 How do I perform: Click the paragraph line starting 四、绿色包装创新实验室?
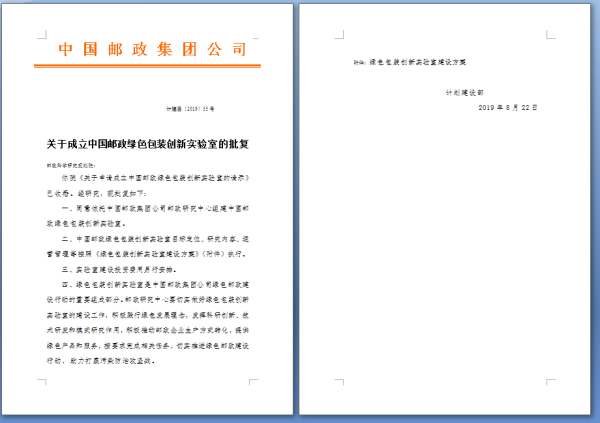[x=155, y=285]
